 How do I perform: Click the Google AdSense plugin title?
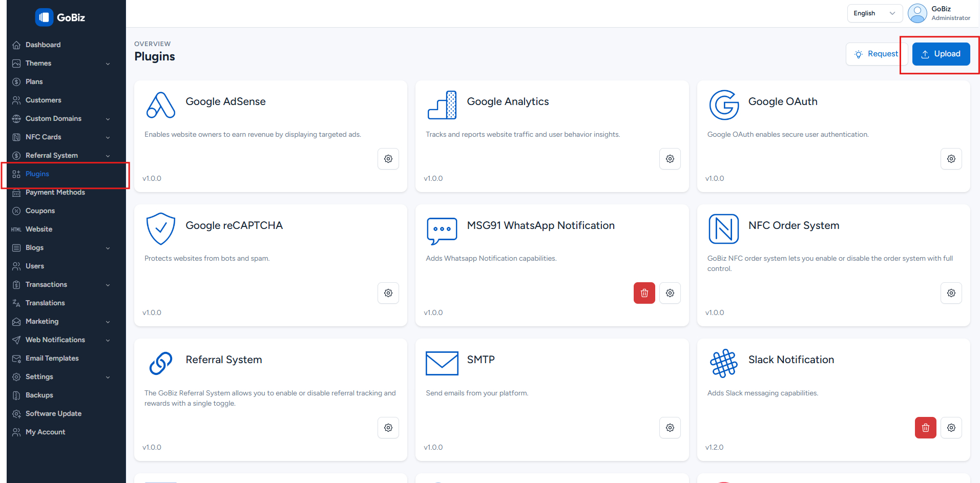[x=225, y=101]
